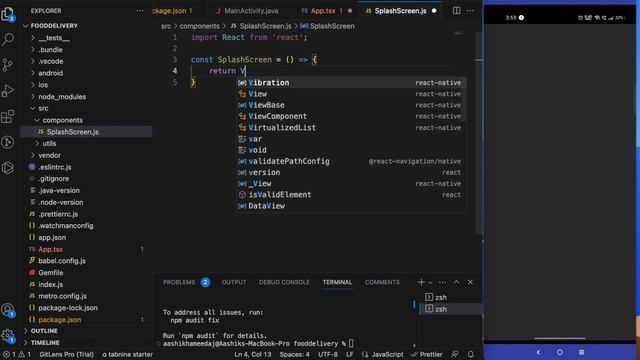The height and width of the screenshot is (360, 640).
Task: Open the Search view in activity bar
Action: tap(8, 39)
